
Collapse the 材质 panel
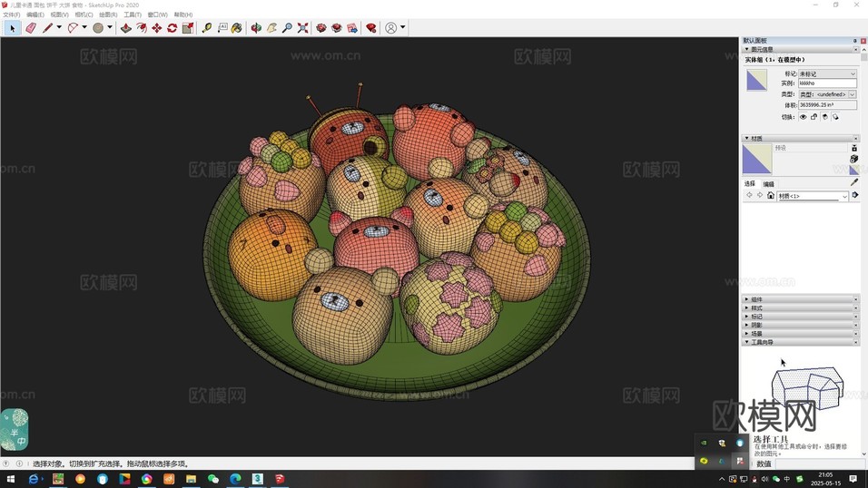[746, 138]
